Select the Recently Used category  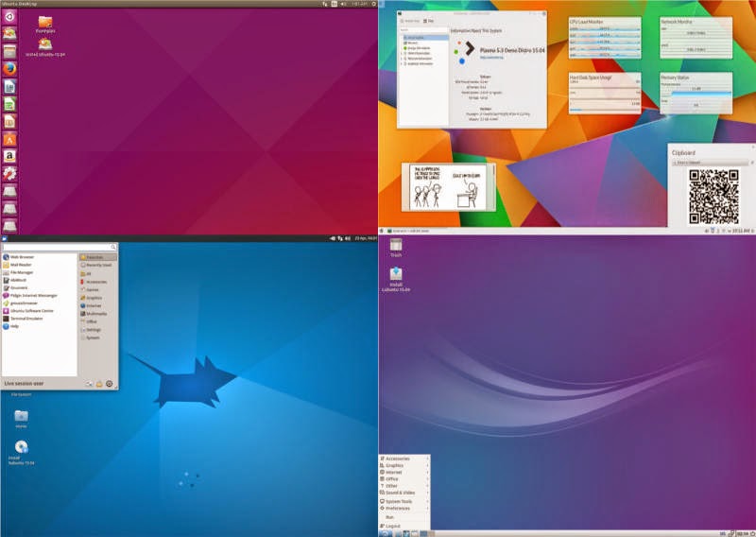98,265
